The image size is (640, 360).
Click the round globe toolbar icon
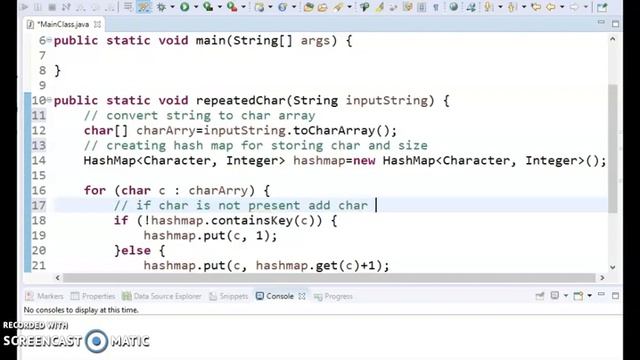click(453, 7)
